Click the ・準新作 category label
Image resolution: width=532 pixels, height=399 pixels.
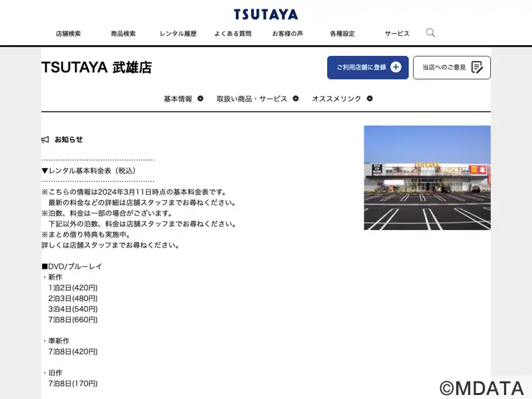(x=56, y=341)
